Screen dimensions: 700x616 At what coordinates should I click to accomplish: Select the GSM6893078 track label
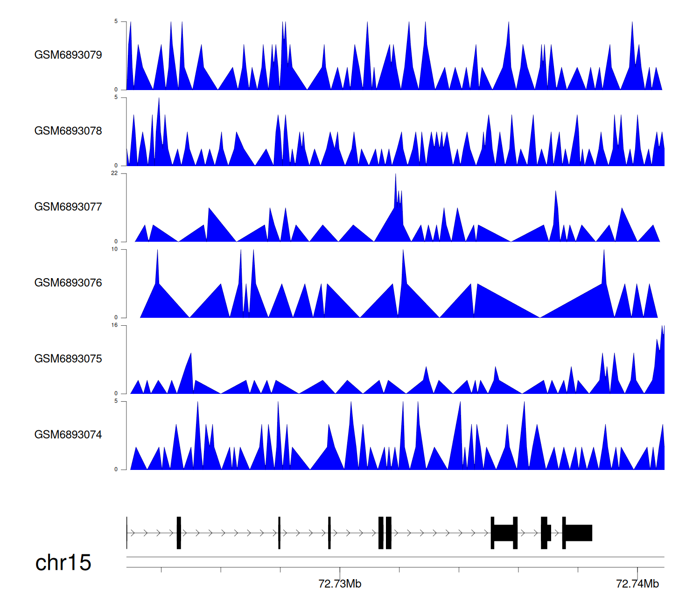pyautogui.click(x=68, y=131)
